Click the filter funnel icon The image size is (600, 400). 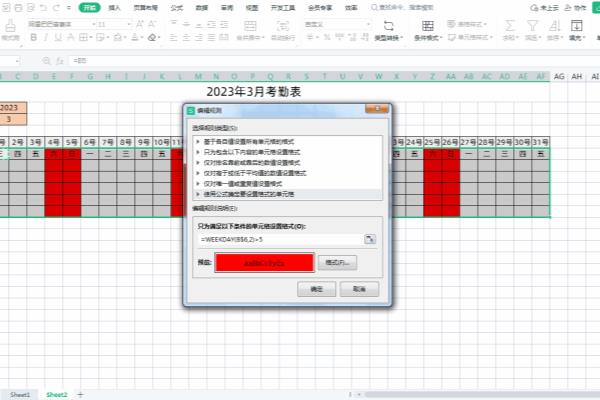point(532,26)
